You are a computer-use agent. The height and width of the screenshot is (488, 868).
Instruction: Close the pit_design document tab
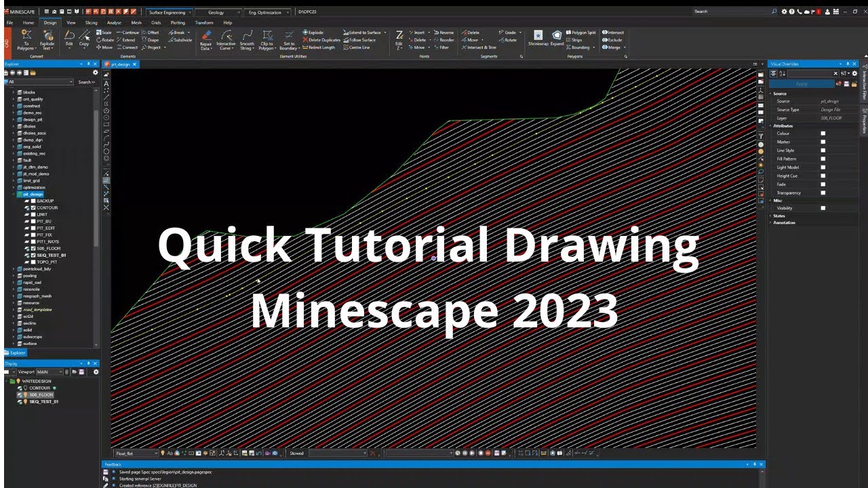[134, 64]
